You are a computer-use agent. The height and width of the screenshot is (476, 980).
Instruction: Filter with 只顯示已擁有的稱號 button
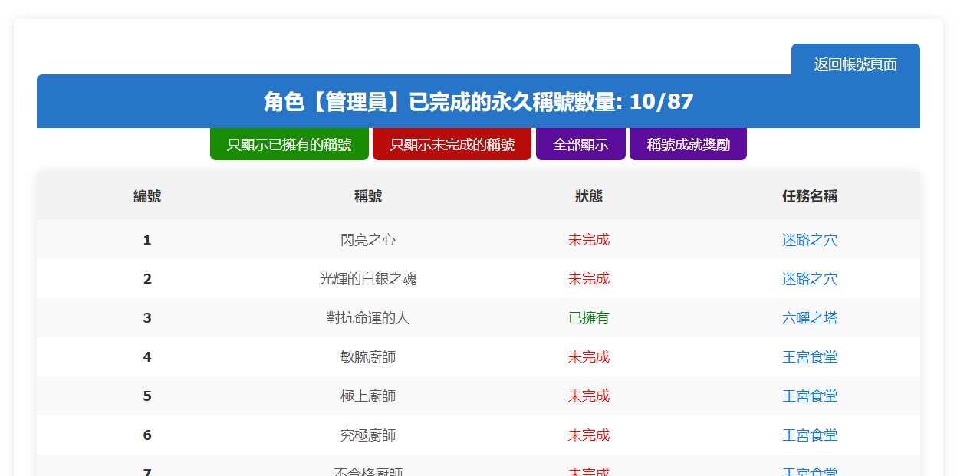point(289,144)
